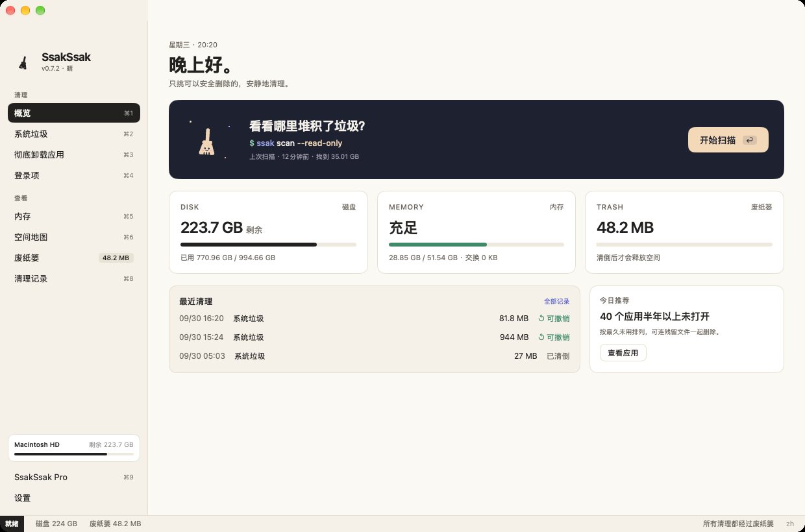The height and width of the screenshot is (532, 805).
Task: Open 空间地图 view
Action: tap(74, 237)
